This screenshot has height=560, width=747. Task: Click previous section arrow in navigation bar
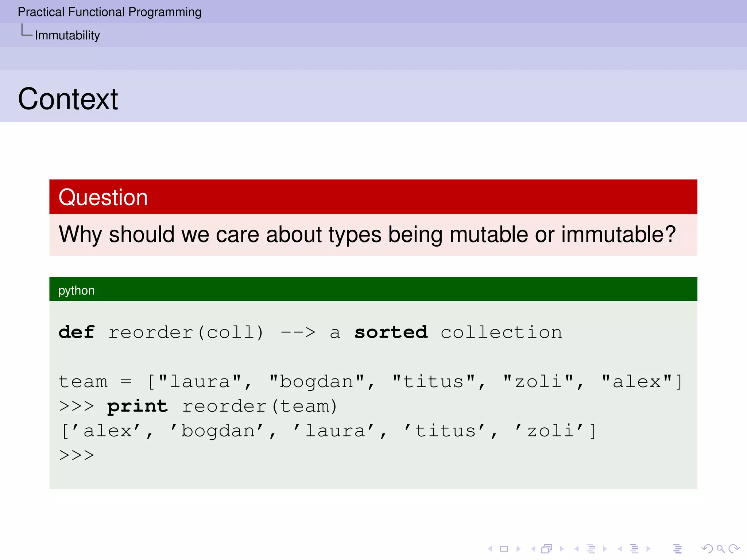tap(620, 548)
